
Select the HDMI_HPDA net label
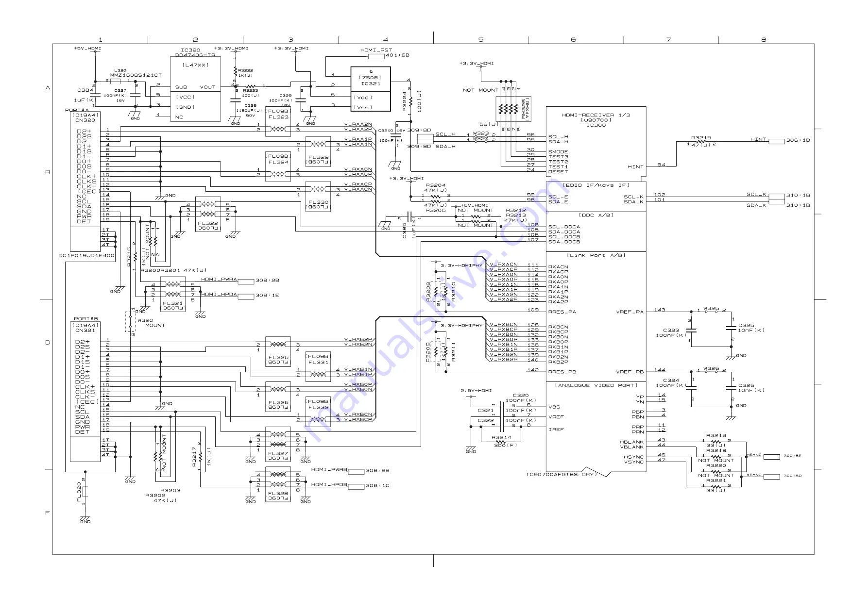[219, 295]
